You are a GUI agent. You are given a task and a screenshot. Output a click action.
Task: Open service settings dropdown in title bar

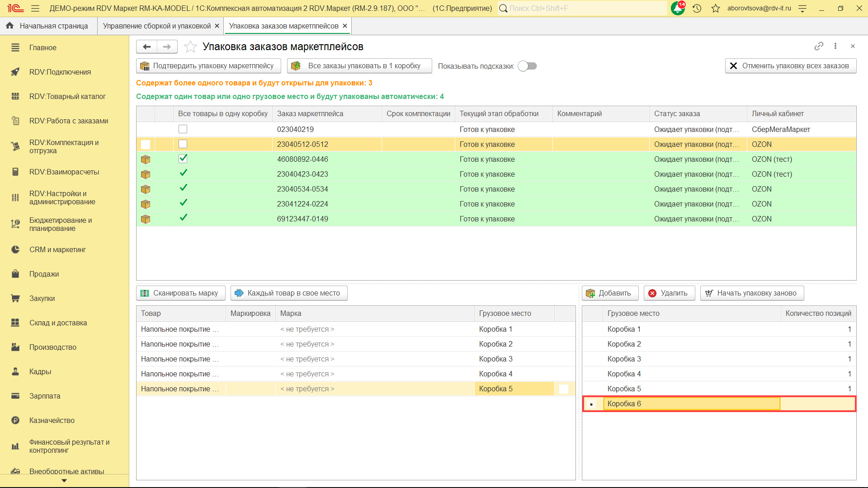pyautogui.click(x=802, y=8)
